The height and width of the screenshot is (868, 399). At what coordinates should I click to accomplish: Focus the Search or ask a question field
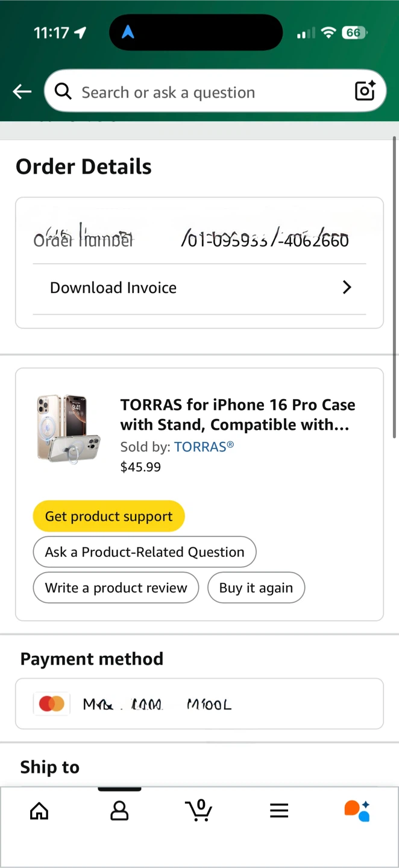tap(205, 92)
